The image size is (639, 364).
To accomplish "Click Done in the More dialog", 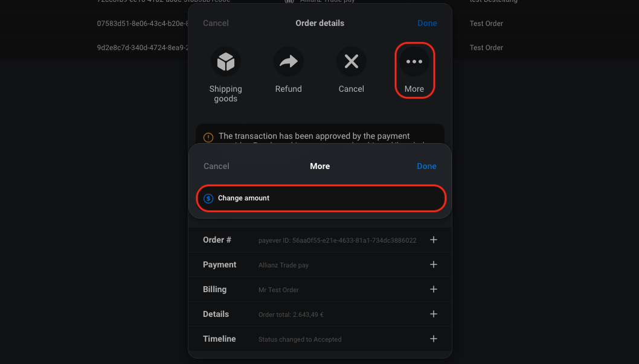I will (x=426, y=166).
